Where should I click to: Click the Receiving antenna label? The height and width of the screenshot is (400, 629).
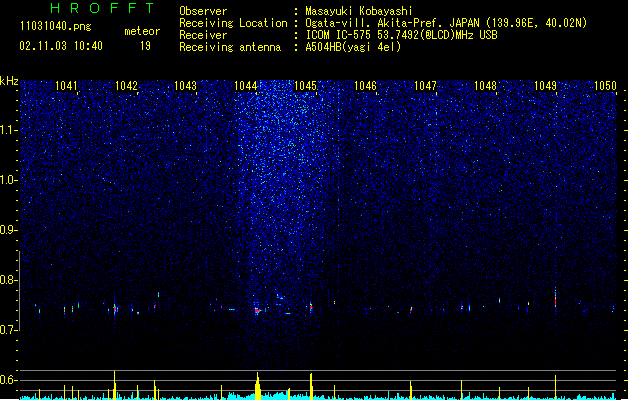(230, 47)
